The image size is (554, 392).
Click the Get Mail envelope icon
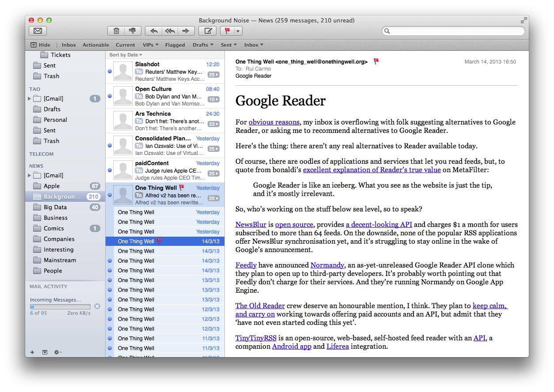click(38, 31)
